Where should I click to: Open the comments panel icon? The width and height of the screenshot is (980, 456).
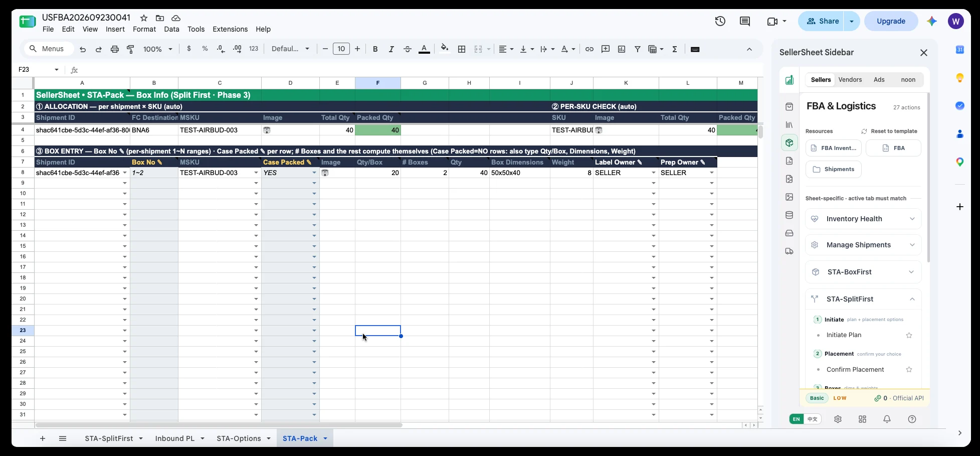point(745,21)
